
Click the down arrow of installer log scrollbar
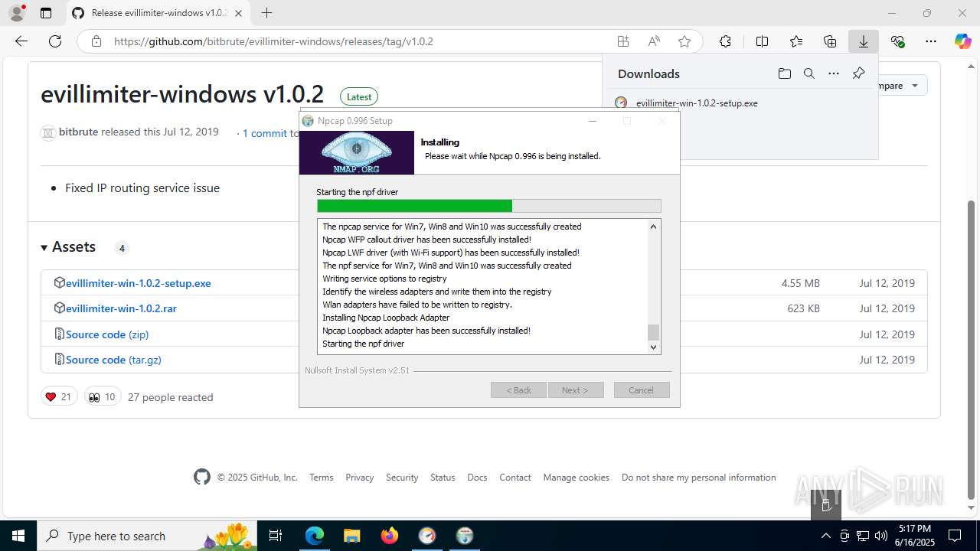[x=653, y=347]
